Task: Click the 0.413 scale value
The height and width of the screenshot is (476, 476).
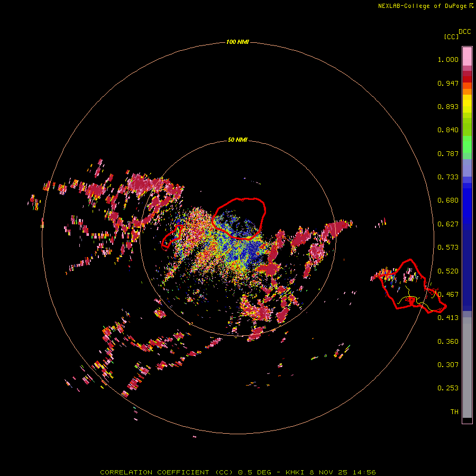Action: 448,318
